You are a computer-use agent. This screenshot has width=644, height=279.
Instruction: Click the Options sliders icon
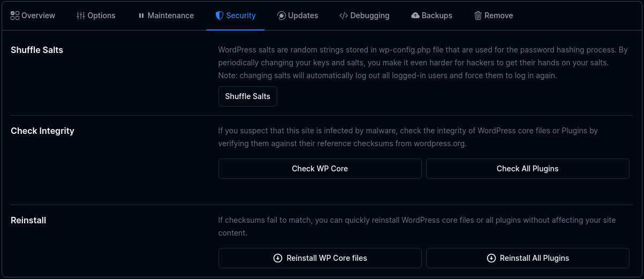pyautogui.click(x=81, y=16)
